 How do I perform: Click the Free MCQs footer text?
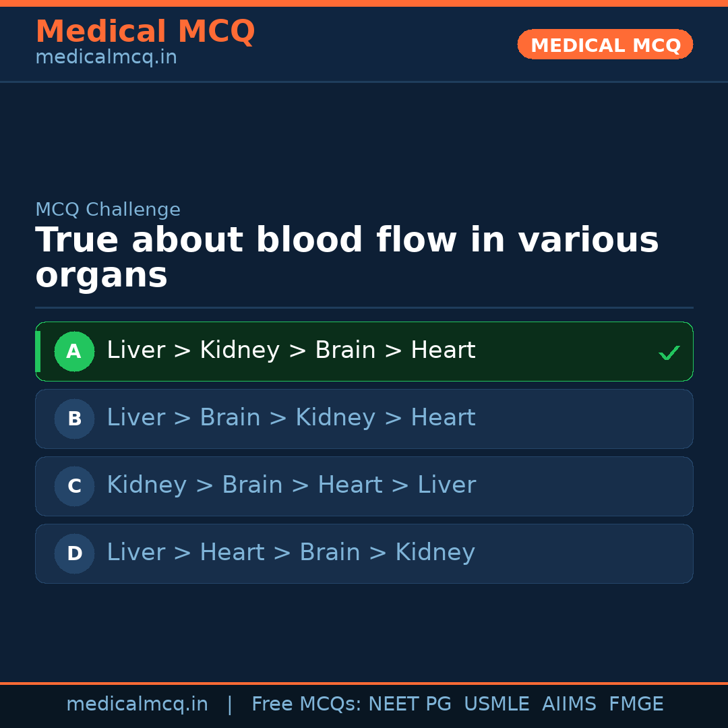pyautogui.click(x=306, y=704)
